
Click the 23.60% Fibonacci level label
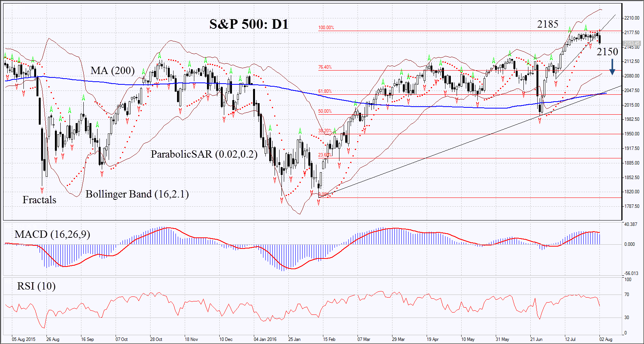pyautogui.click(x=325, y=155)
